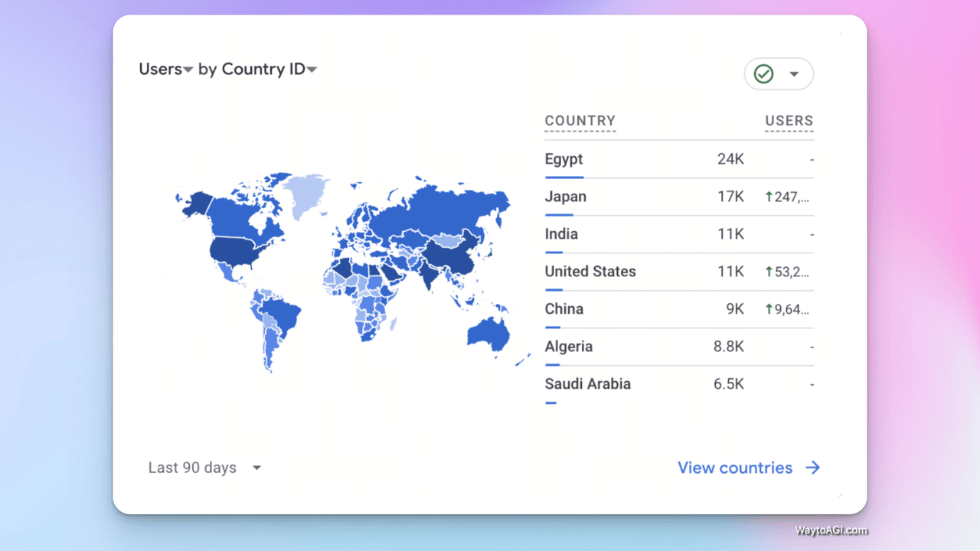Image resolution: width=980 pixels, height=551 pixels.
Task: Click the Algeria country row
Action: [568, 347]
